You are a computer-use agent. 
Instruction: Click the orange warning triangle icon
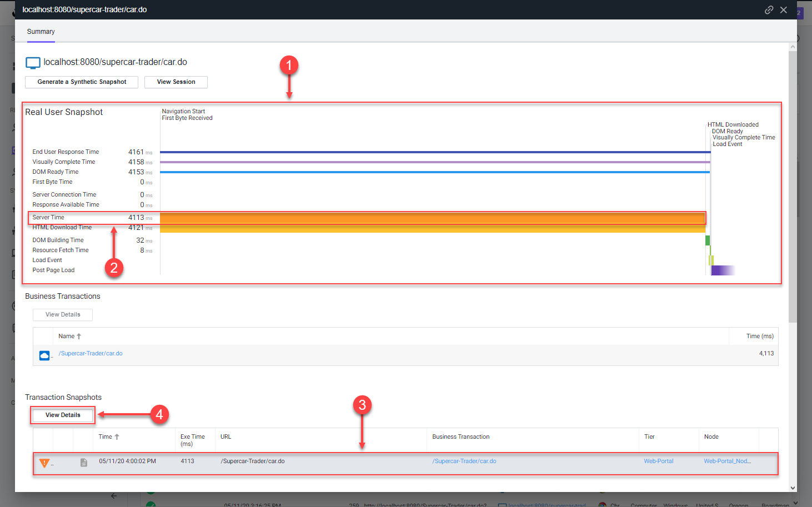44,463
